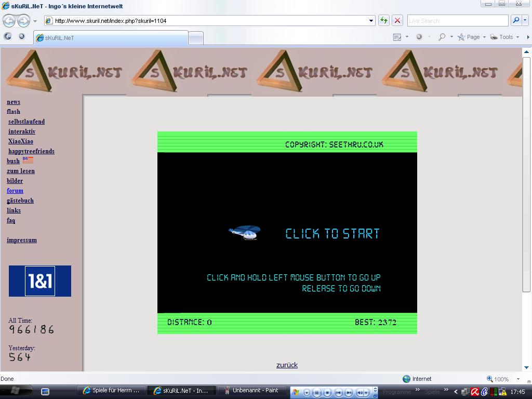Open the interaktiv sidebar link
This screenshot has width=532, height=399.
22,131
